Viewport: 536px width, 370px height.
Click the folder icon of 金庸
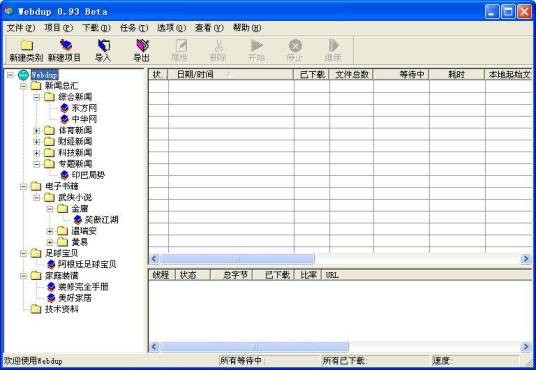pos(63,208)
